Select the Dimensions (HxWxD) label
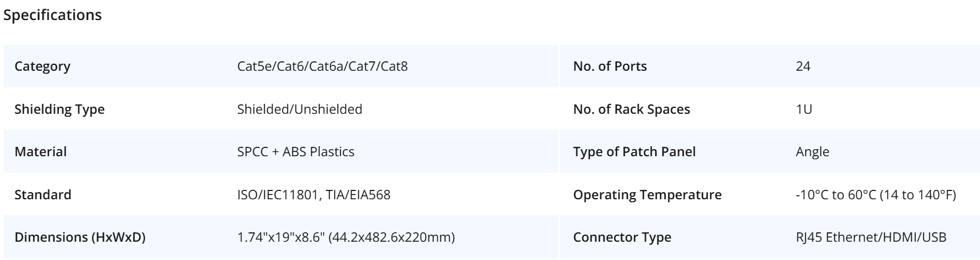 (80, 238)
